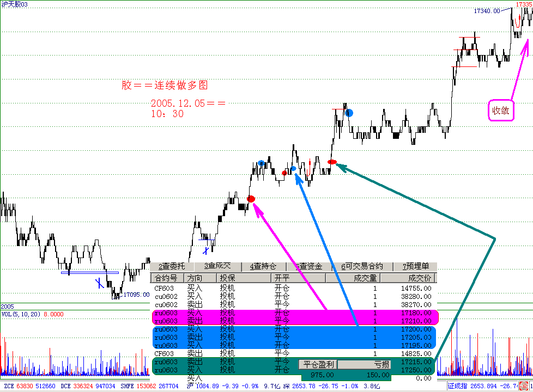Select the 7预埋单 tab

[x=416, y=266]
